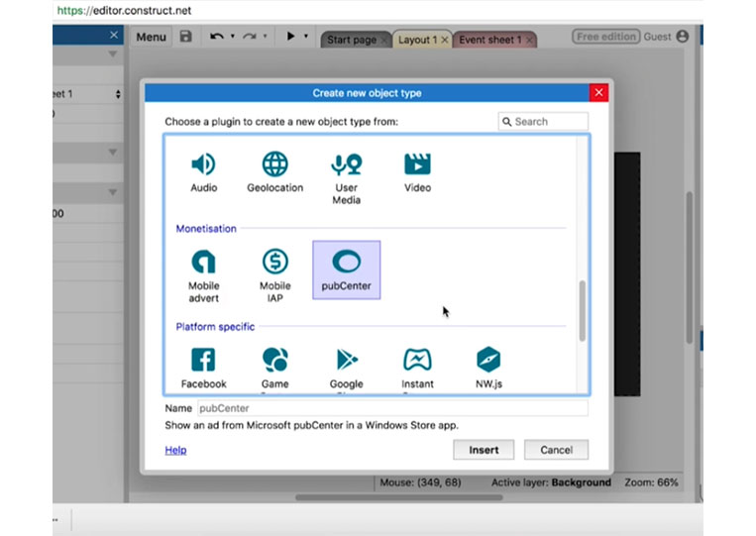Click the Save project icon

coord(185,36)
